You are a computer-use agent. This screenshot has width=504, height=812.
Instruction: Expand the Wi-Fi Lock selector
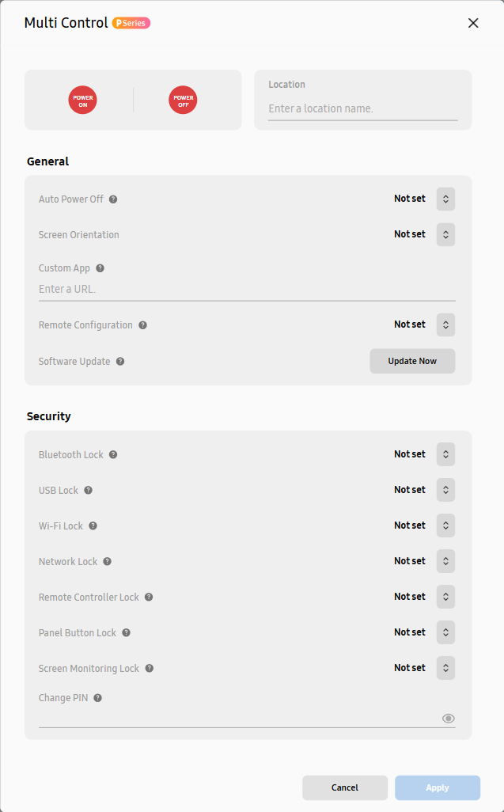(x=445, y=526)
